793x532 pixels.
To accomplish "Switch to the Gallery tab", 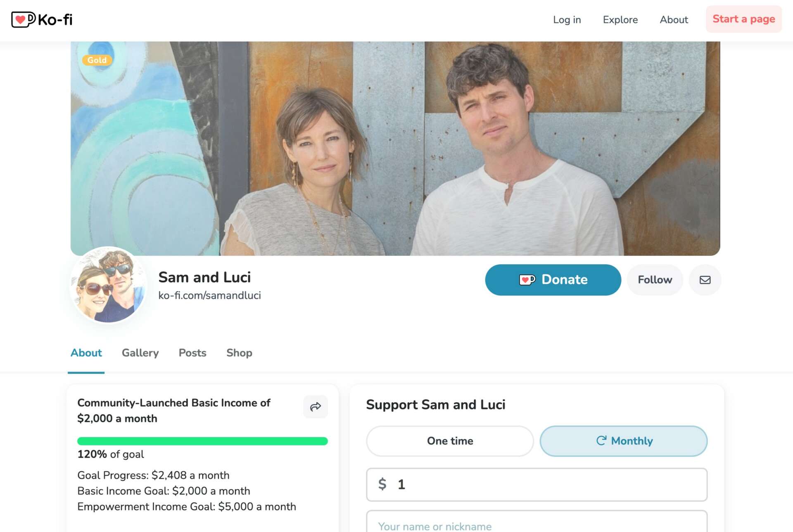I will pos(140,353).
